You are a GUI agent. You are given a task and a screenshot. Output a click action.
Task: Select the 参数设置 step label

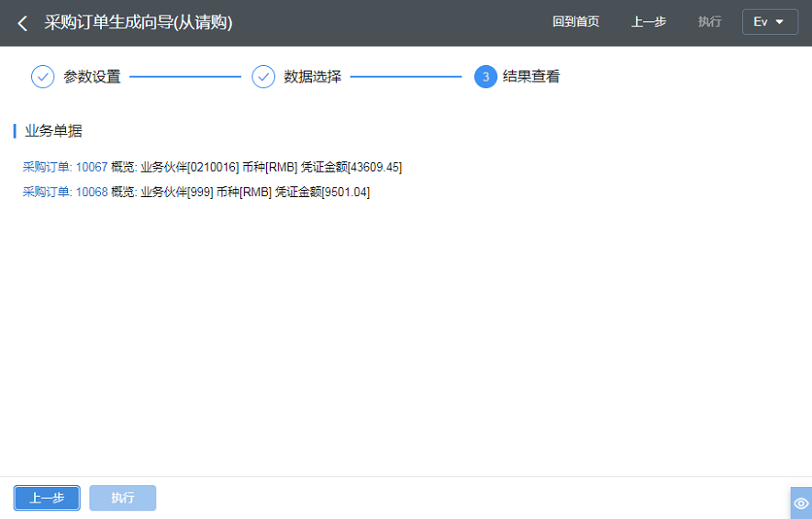[x=92, y=77]
